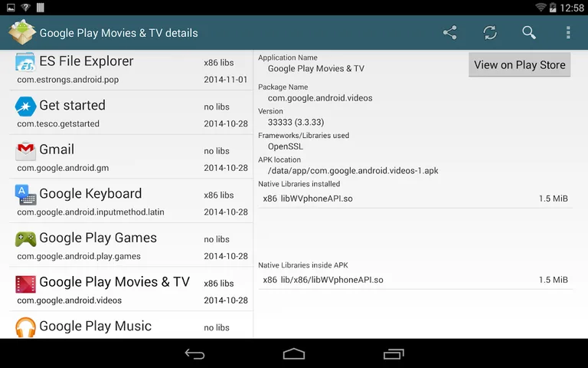This screenshot has height=368, width=588.
Task: Select the Google Play Games list entry
Action: tap(131, 245)
